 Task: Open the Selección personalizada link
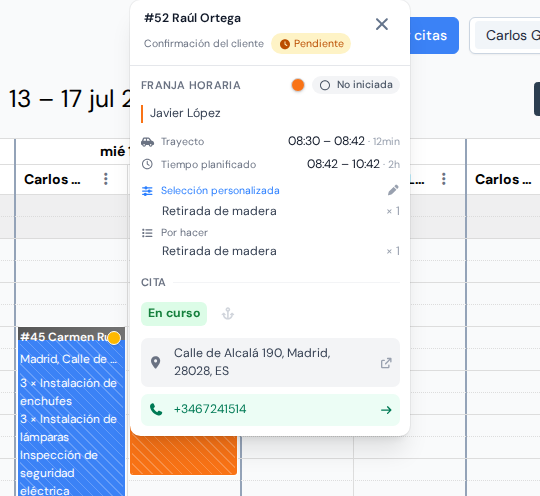pyautogui.click(x=220, y=190)
